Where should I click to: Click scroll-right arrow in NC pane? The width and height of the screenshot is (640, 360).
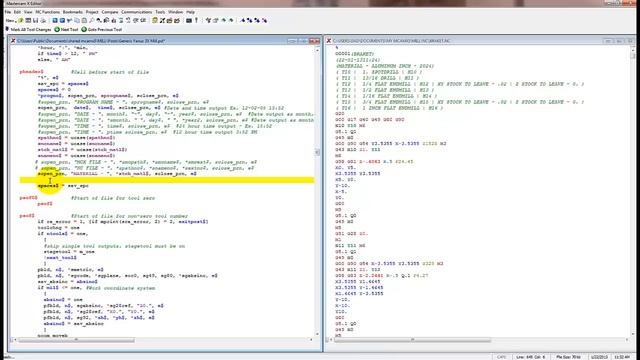(x=627, y=340)
